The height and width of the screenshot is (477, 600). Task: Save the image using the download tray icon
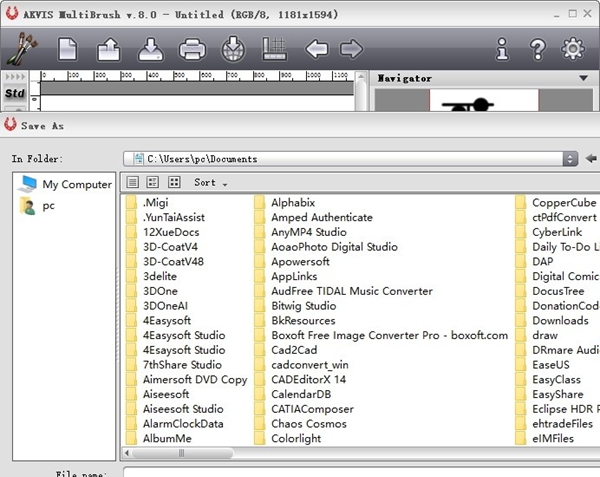[x=151, y=49]
